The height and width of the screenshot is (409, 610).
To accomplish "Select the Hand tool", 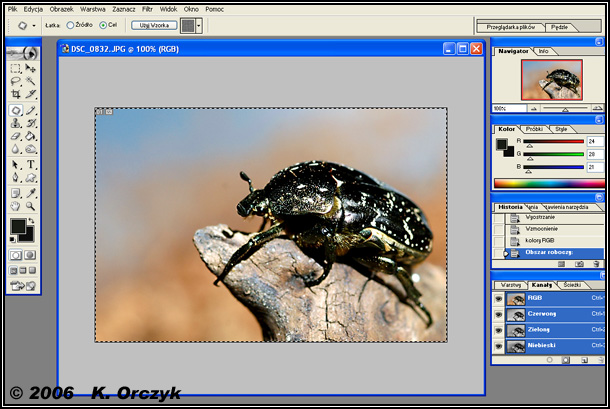I will click(x=15, y=206).
